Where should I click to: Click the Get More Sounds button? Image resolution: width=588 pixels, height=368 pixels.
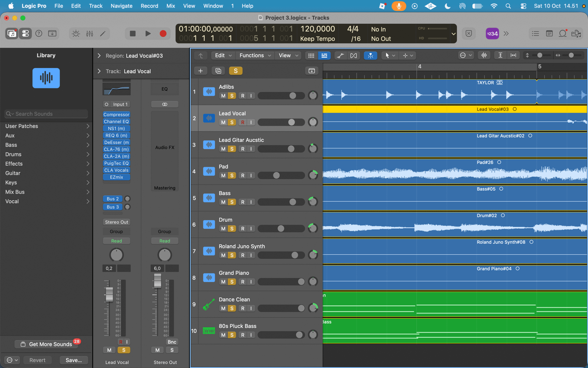pos(46,344)
